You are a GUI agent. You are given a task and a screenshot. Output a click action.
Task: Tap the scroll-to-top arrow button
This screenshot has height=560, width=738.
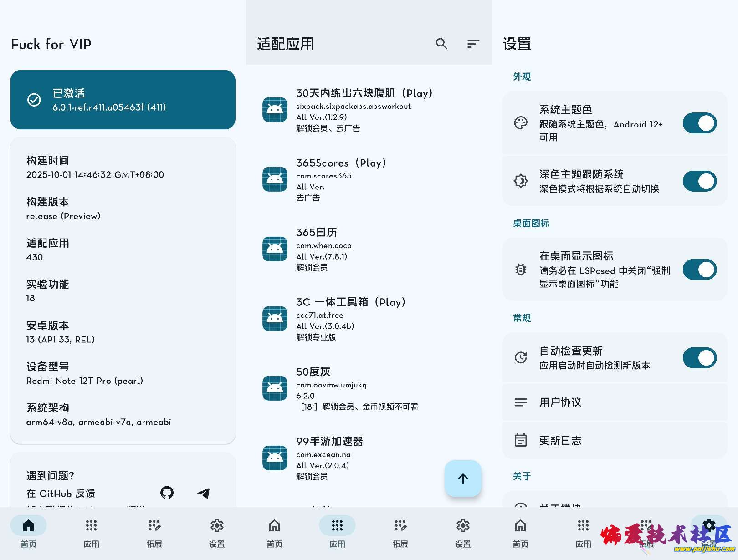pos(463,479)
